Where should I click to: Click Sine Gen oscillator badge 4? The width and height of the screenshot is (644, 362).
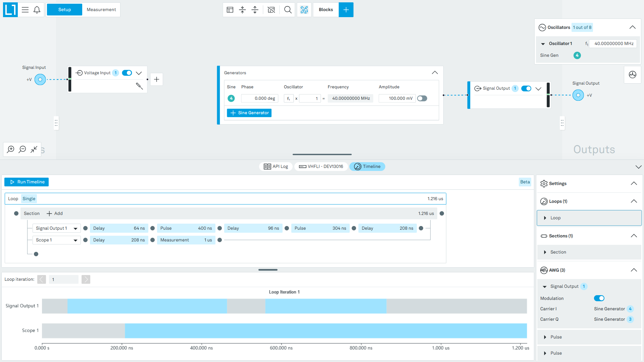click(x=577, y=55)
